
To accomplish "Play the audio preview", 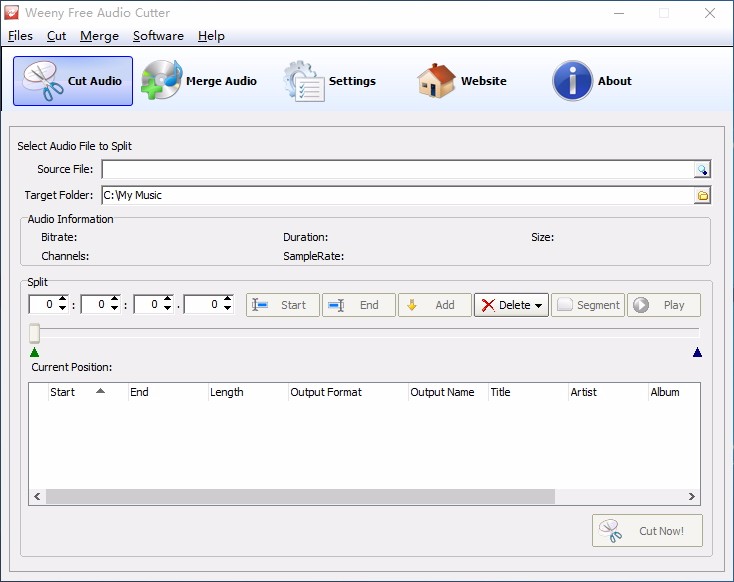I will point(664,305).
